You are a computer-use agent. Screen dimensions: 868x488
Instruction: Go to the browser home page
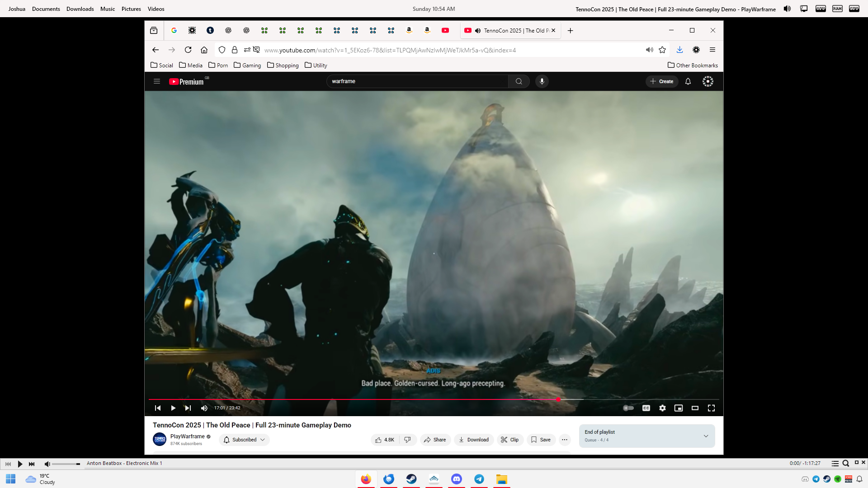pos(204,50)
